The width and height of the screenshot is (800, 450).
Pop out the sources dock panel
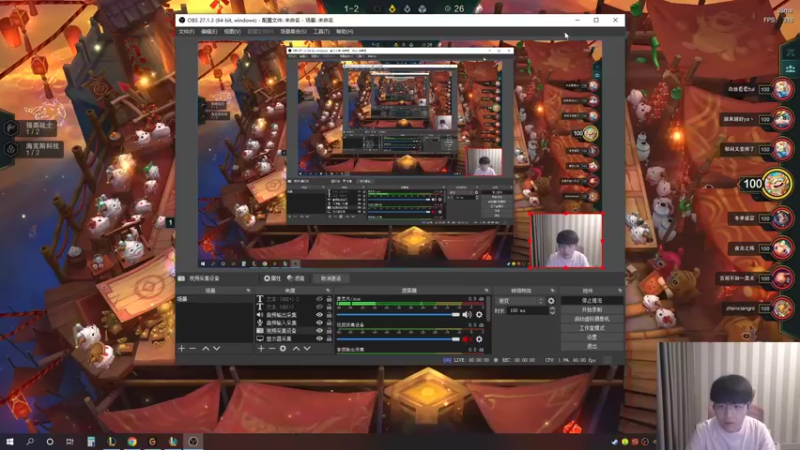point(328,290)
